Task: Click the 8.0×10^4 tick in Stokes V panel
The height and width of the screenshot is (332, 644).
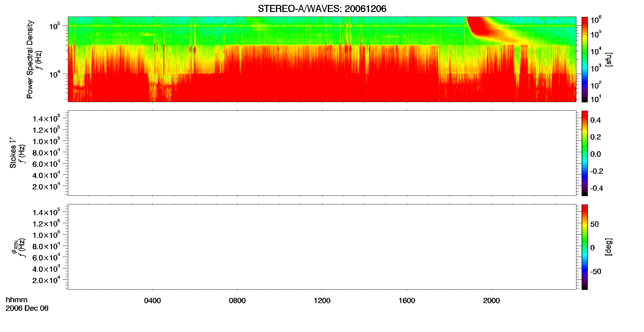Action: [x=46, y=152]
